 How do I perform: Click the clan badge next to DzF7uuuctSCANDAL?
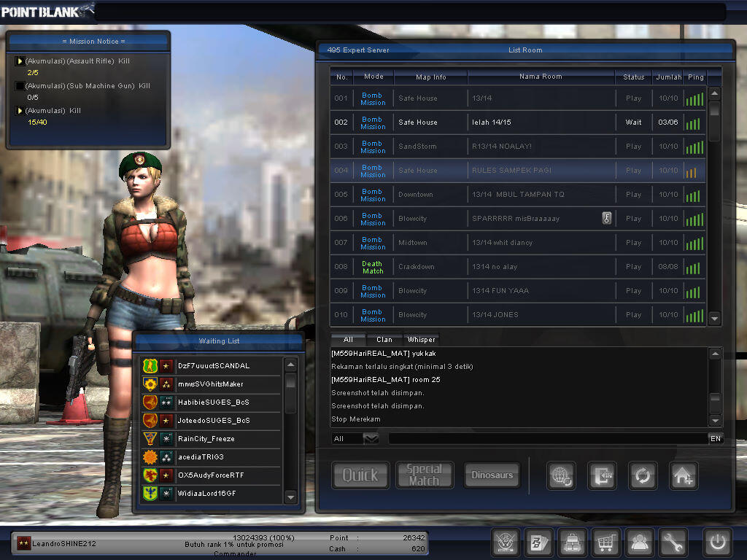tap(150, 366)
